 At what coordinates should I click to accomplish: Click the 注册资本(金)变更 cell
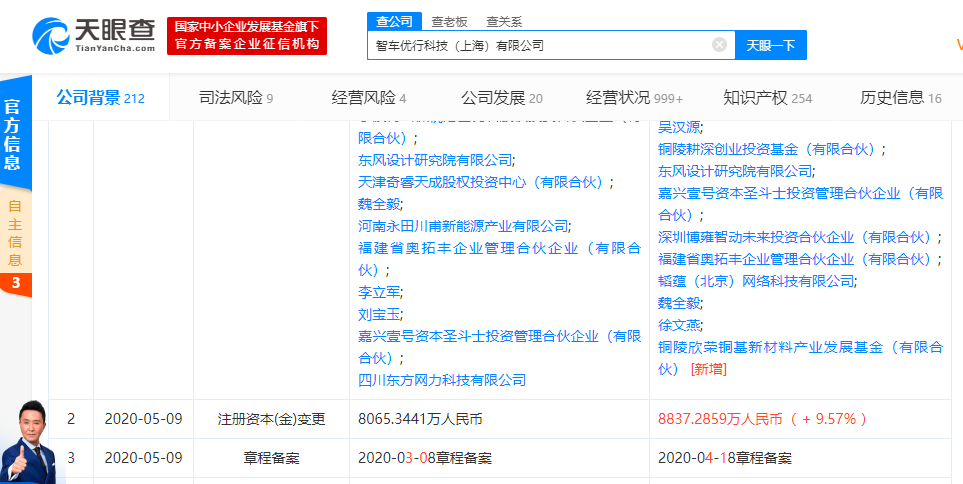(271, 420)
